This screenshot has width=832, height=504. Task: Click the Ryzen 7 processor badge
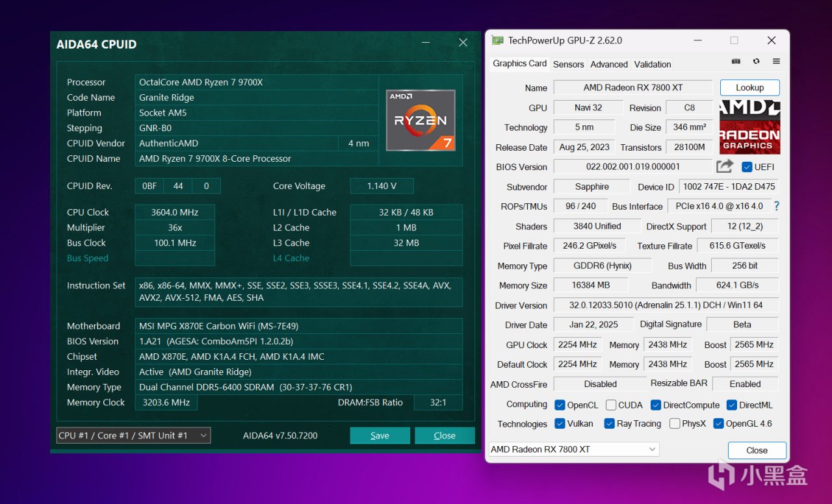coord(421,120)
